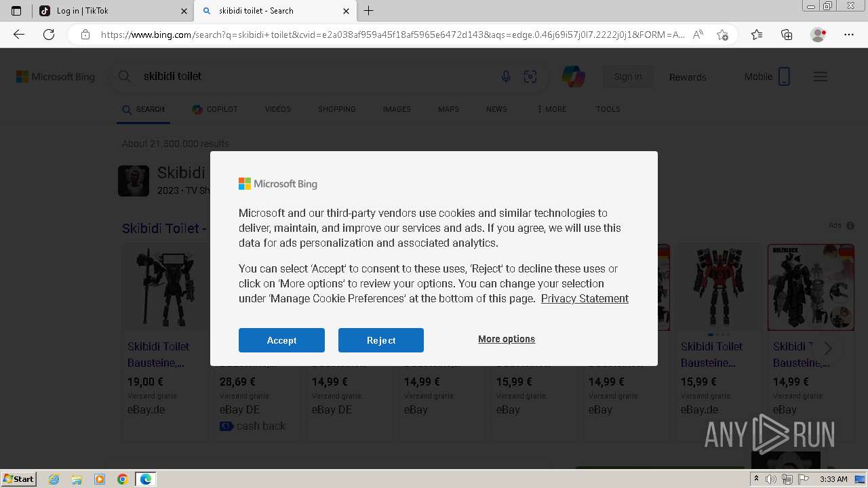
Task: Launch Internet Explorer from taskbar
Action: pyautogui.click(x=54, y=479)
